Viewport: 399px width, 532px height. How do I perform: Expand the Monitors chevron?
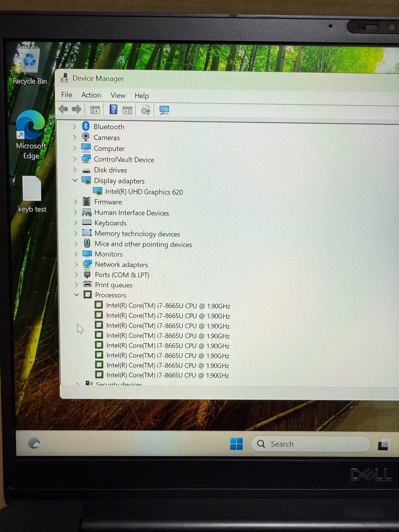76,254
